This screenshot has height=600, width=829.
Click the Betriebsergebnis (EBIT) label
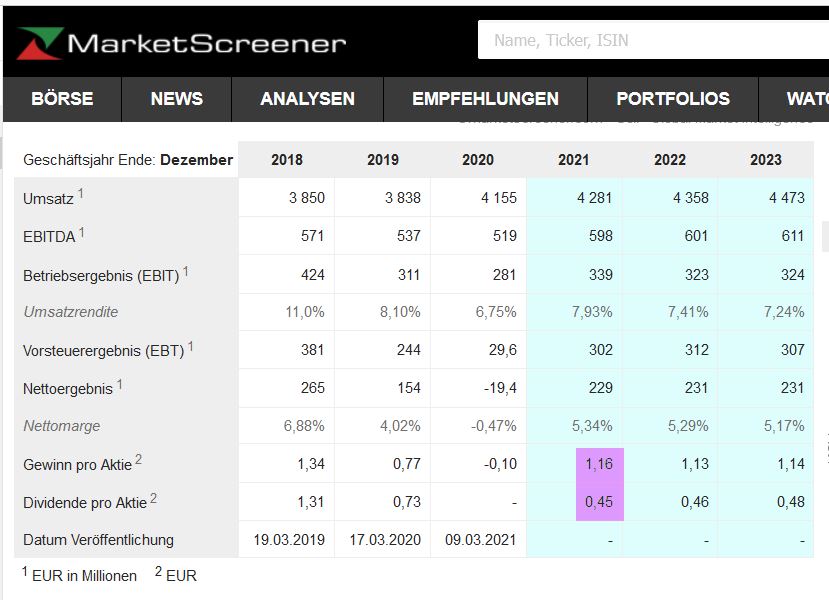[101, 275]
